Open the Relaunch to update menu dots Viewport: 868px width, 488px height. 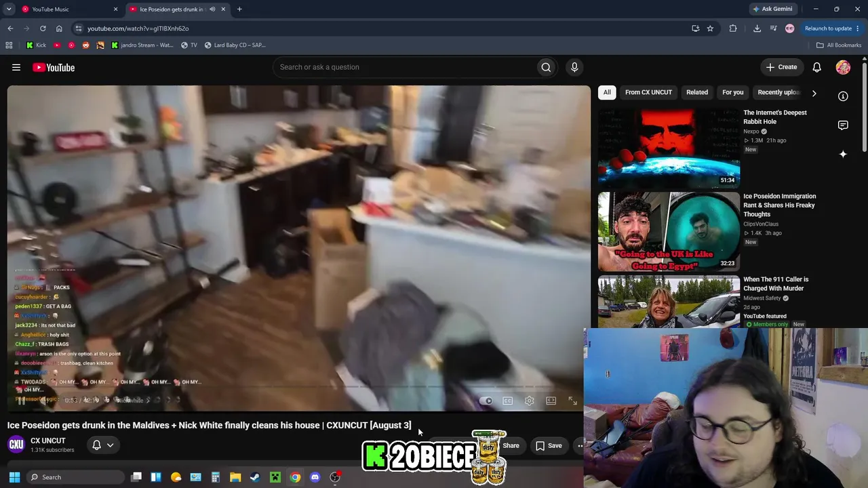pyautogui.click(x=858, y=28)
